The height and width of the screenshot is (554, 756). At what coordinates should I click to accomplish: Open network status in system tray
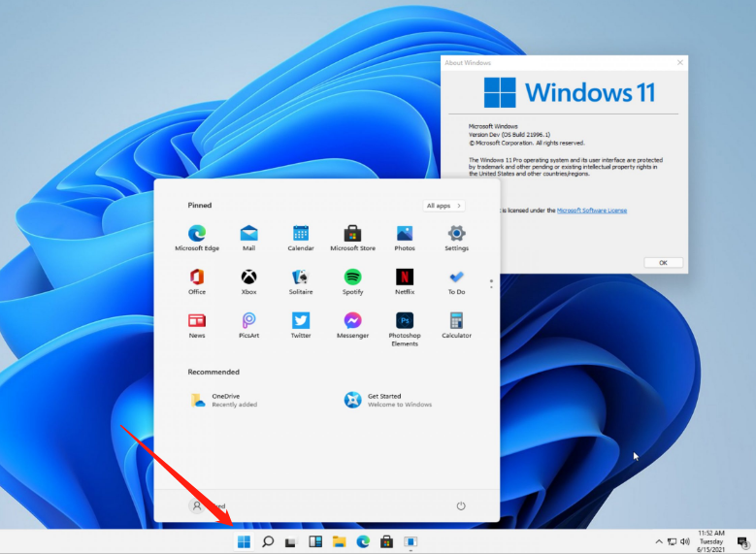(x=672, y=541)
